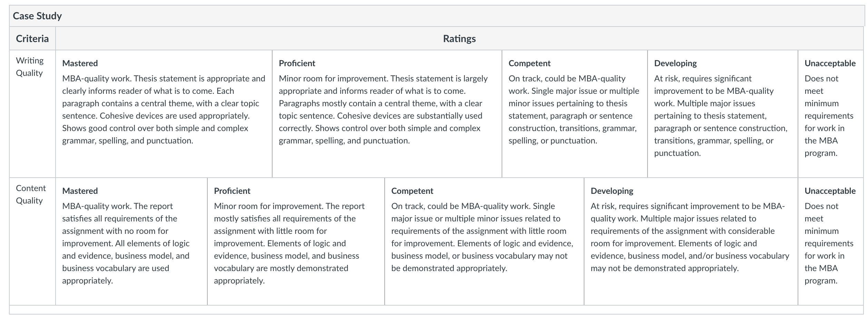Viewport: 868px width, 318px height.
Task: Select the Case Study rubric title
Action: (37, 16)
